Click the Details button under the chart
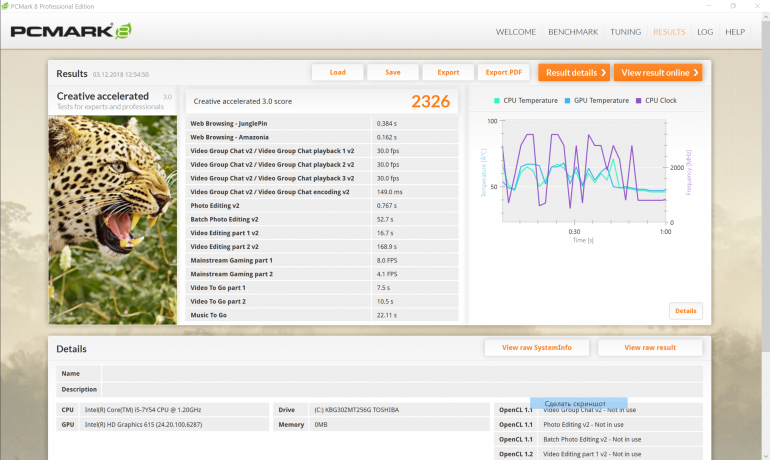The height and width of the screenshot is (460, 770). point(685,311)
